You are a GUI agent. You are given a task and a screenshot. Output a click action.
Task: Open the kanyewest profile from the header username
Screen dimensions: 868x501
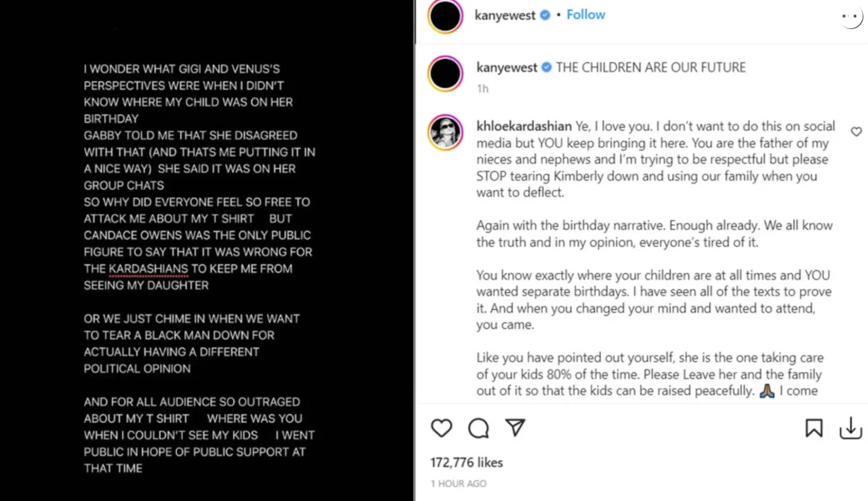pos(504,15)
